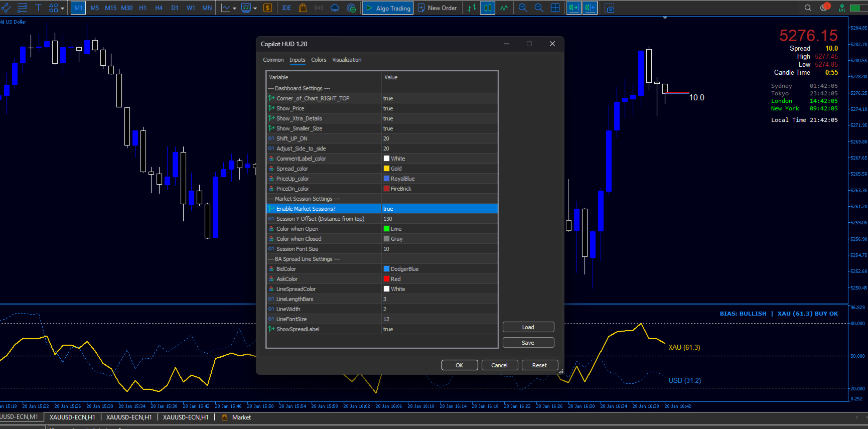Toggle chart auto-scroll

[573, 8]
